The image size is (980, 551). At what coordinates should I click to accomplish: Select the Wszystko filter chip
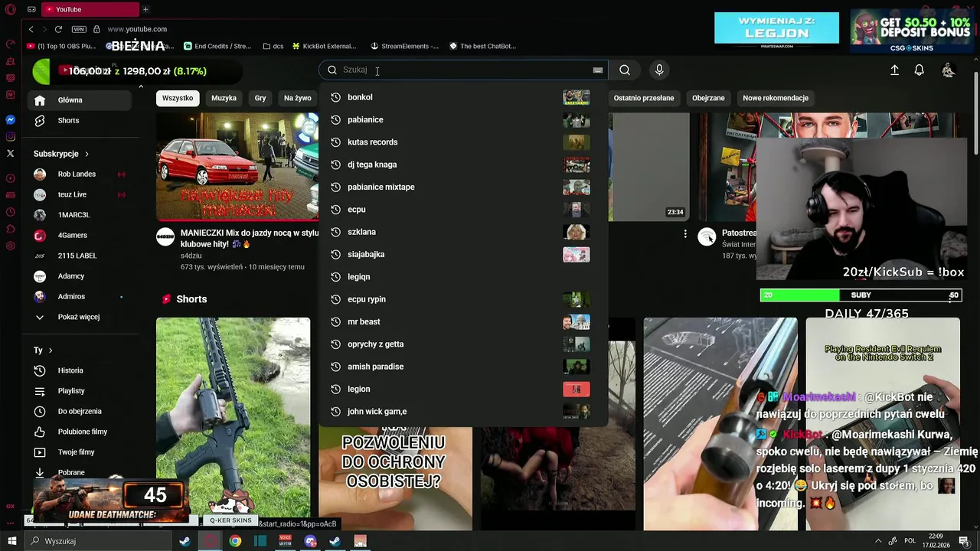[178, 98]
